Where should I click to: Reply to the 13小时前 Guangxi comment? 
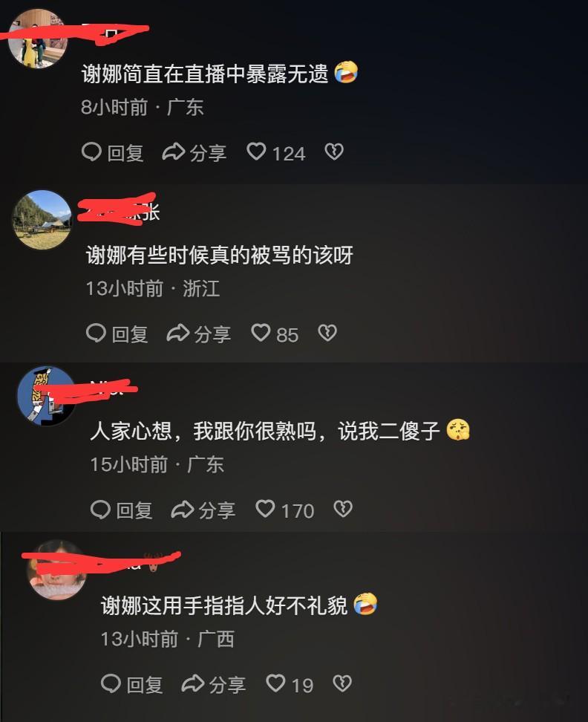132,684
